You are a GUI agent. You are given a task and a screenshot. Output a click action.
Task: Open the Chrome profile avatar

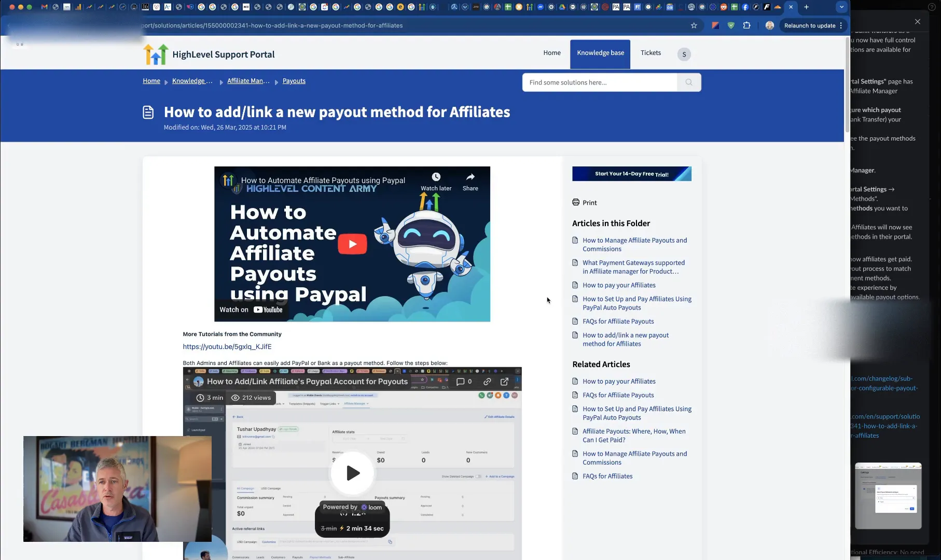[x=770, y=25]
